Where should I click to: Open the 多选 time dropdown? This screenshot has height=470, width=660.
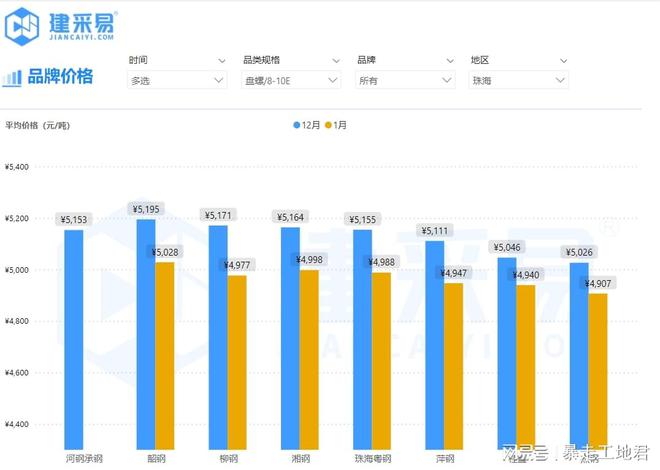[x=177, y=80]
